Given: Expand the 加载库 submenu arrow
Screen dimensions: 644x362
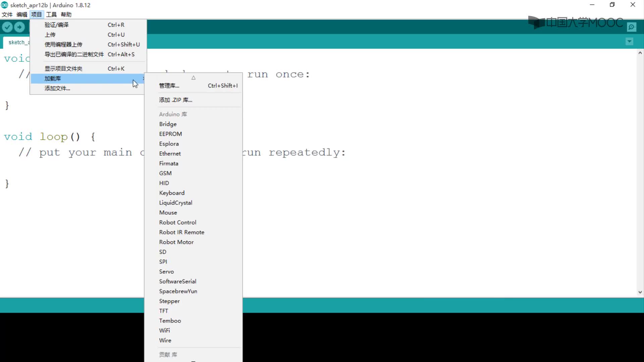Looking at the screenshot, I should coord(143,78).
